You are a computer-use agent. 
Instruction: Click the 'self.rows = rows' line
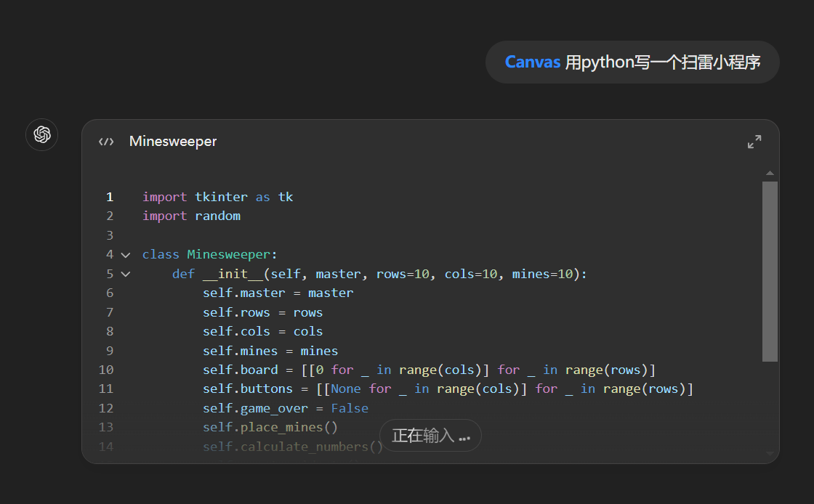(262, 313)
